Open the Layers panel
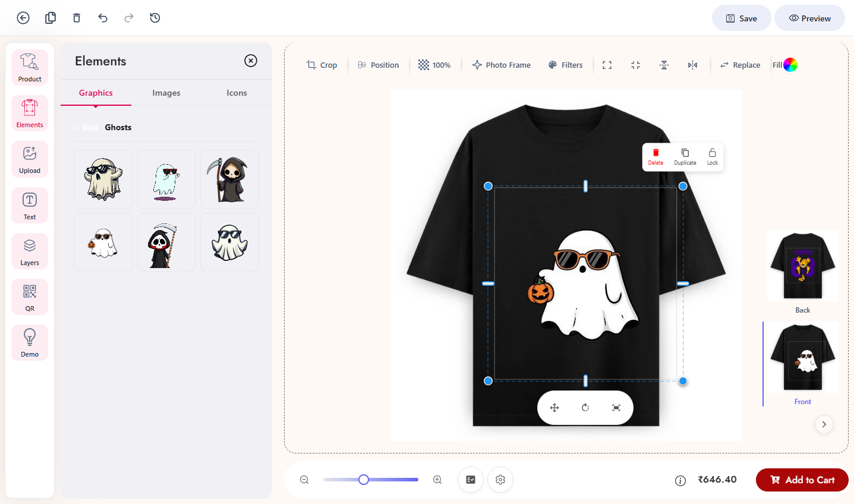 coord(30,251)
